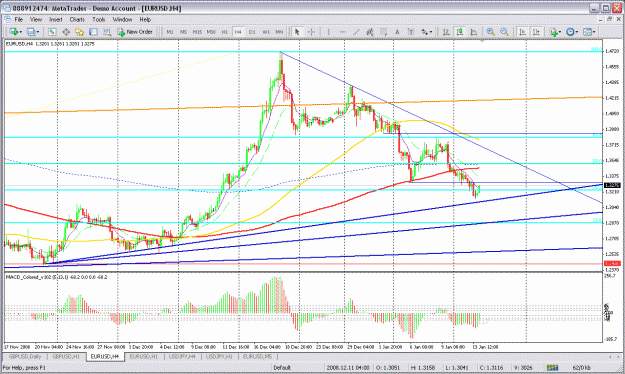This screenshot has height=374, width=625.
Task: Select the Text Label tool
Action: click(x=411, y=32)
